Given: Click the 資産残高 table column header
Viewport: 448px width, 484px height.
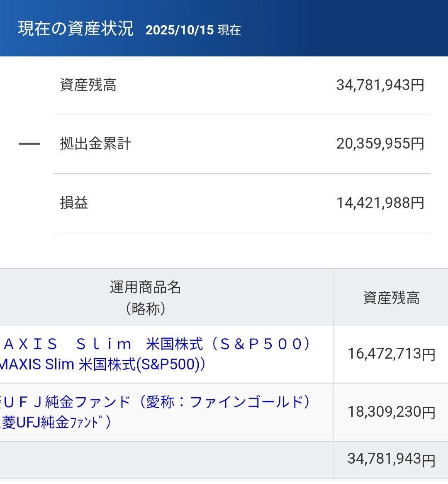Looking at the screenshot, I should (391, 298).
